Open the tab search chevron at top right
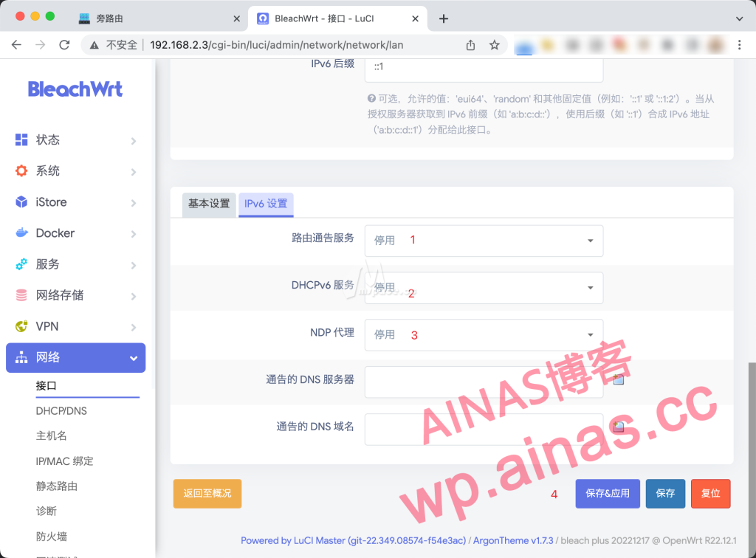The image size is (756, 558). (x=739, y=18)
